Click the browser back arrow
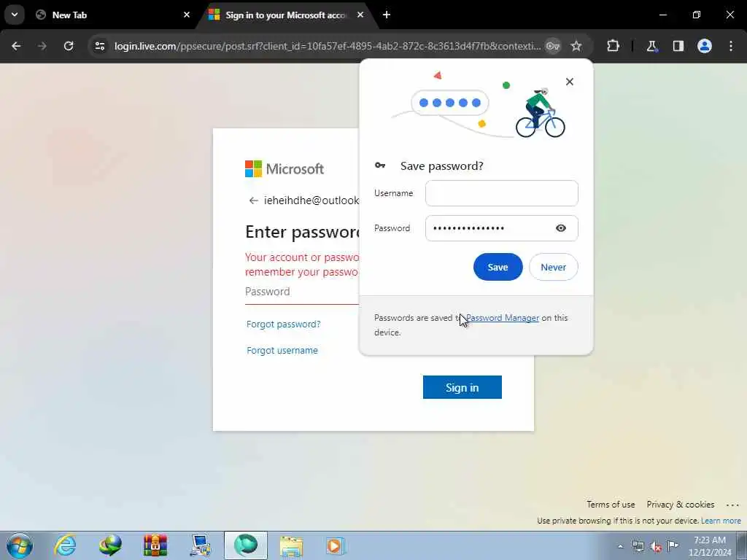 (16, 46)
